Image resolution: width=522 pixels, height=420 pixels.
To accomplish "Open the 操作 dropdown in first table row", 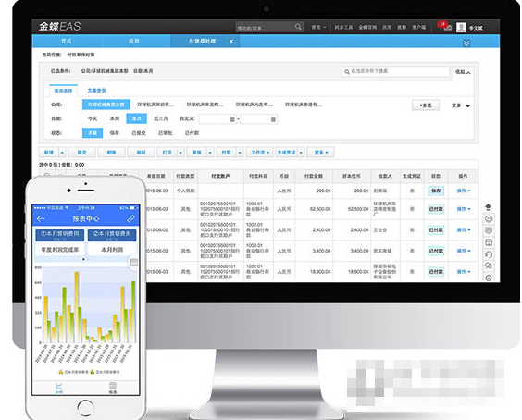I will coord(464,191).
